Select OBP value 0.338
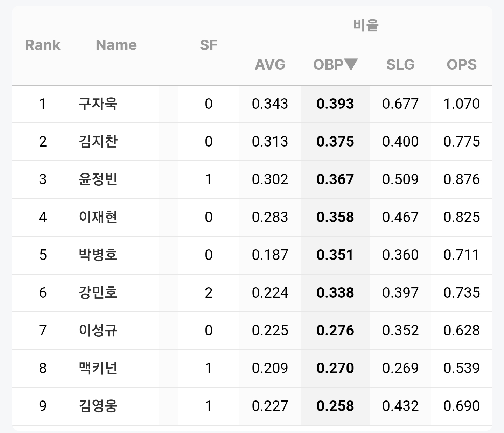Image resolution: width=504 pixels, height=433 pixels. (335, 293)
